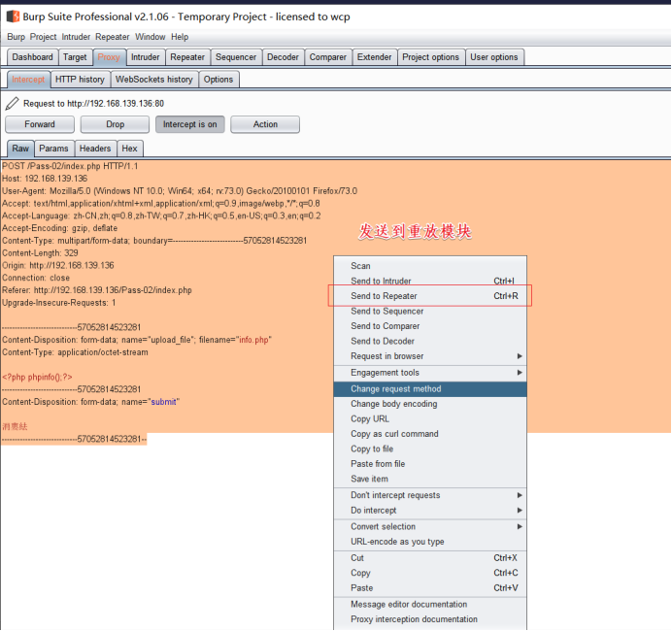672x631 pixels.
Task: Select Change request method
Action: coord(430,389)
